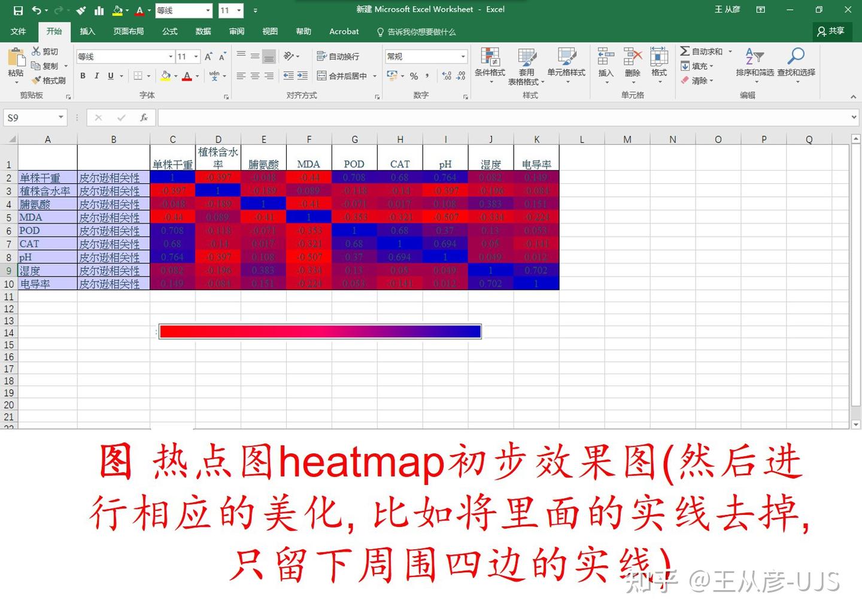Click the 共享 share button

[832, 32]
